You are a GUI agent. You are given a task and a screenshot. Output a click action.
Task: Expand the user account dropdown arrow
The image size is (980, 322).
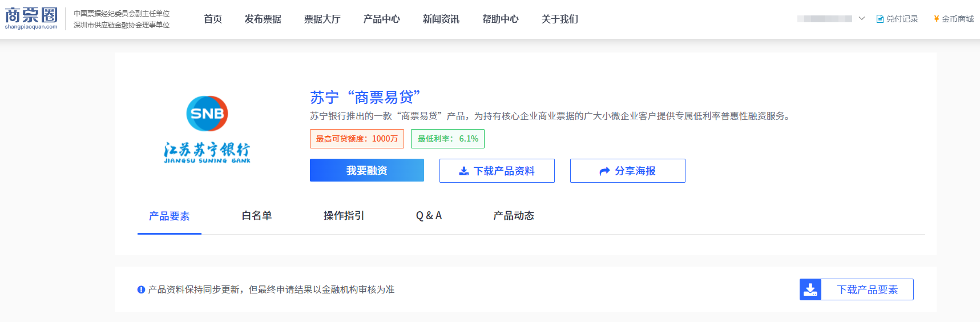pos(862,19)
